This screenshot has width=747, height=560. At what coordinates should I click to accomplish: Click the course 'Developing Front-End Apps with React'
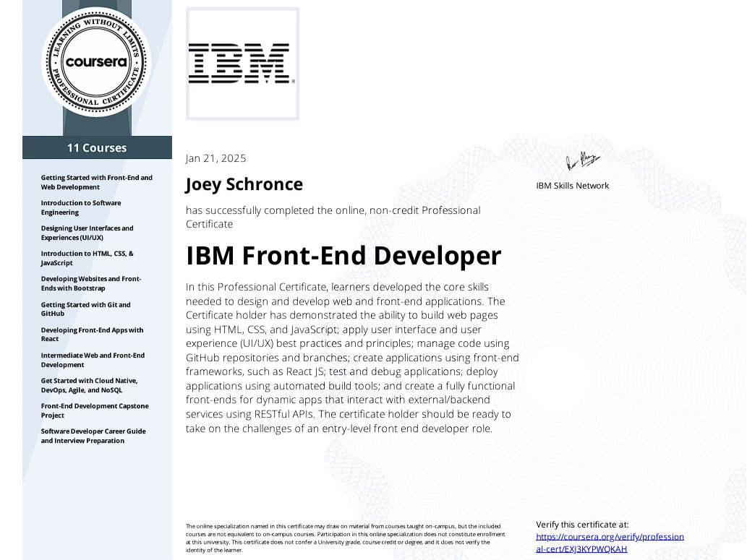pyautogui.click(x=92, y=334)
